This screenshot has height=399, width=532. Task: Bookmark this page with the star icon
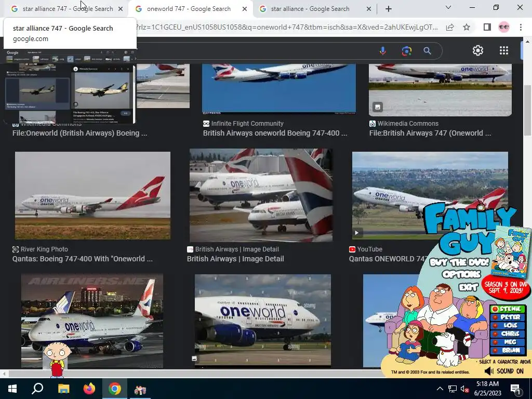pyautogui.click(x=467, y=27)
